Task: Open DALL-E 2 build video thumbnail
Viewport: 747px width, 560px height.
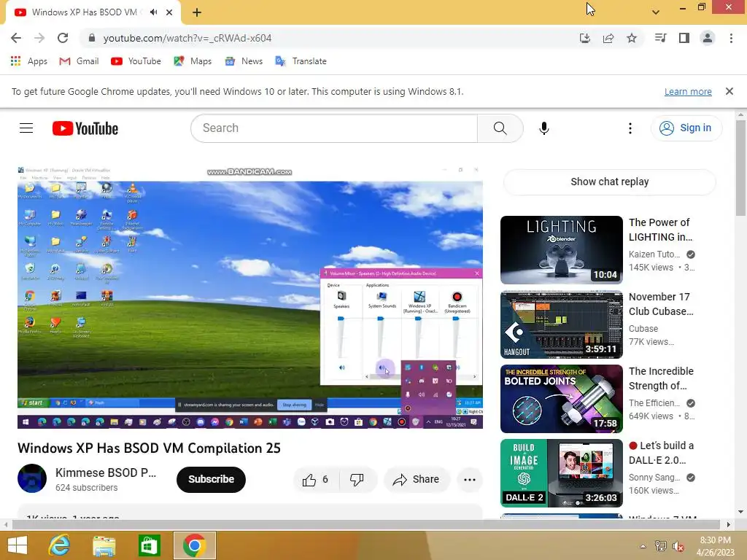Action: (x=561, y=472)
